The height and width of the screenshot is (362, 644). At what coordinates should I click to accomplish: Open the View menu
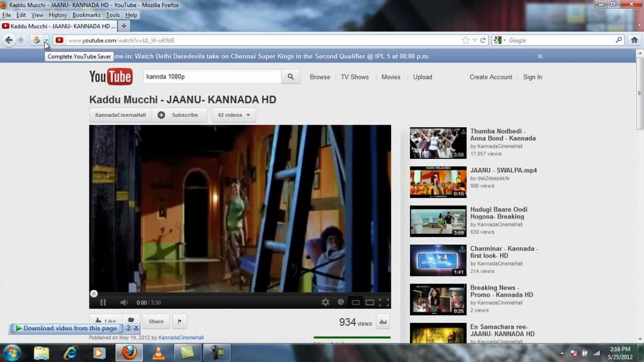[x=37, y=15]
